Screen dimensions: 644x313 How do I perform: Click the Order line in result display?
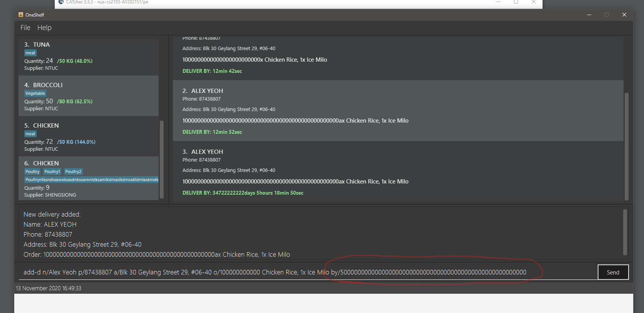point(157,254)
